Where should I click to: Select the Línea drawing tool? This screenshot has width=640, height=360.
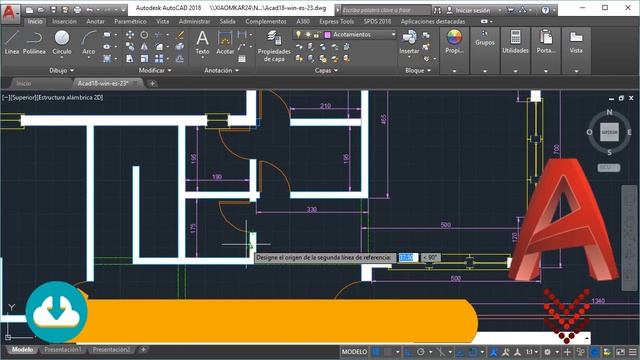(x=12, y=42)
